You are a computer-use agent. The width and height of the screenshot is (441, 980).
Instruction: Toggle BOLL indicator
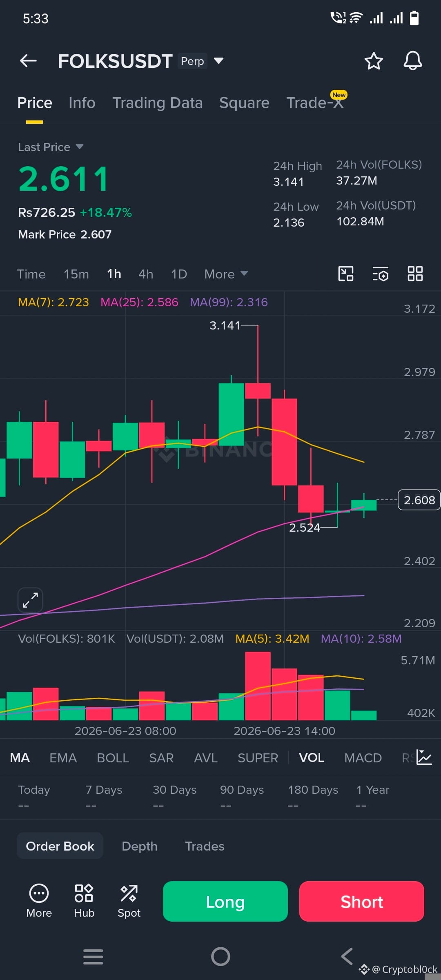(x=113, y=758)
